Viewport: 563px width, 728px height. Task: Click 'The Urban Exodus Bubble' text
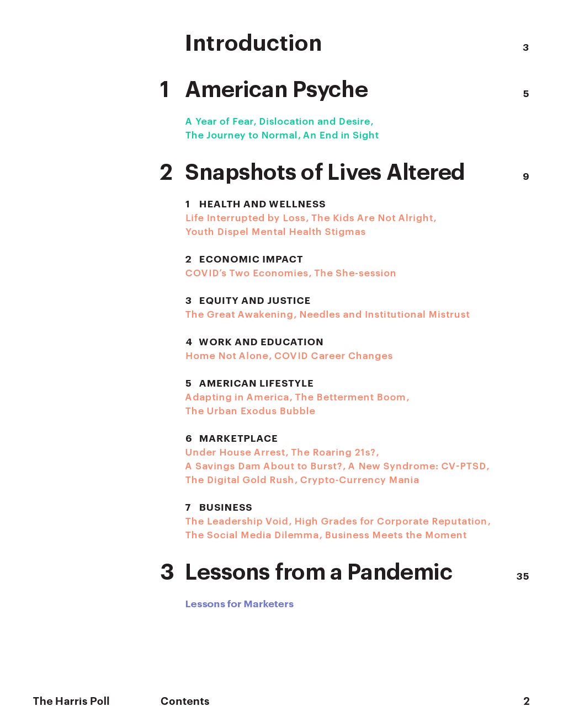[x=250, y=411]
